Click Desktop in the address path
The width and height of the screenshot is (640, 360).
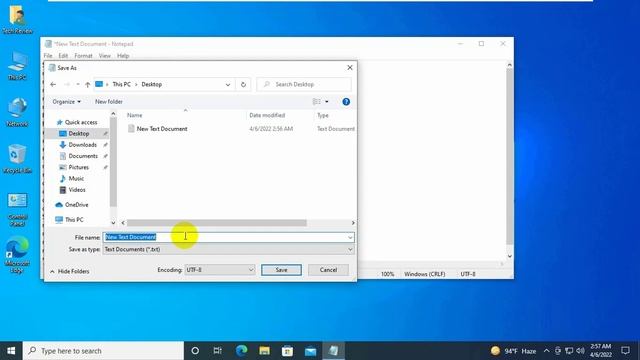coord(151,84)
